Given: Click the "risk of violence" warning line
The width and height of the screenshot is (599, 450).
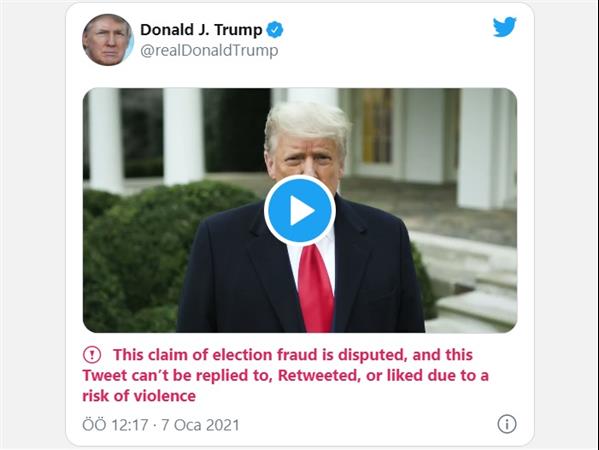Looking at the screenshot, I should (x=139, y=396).
